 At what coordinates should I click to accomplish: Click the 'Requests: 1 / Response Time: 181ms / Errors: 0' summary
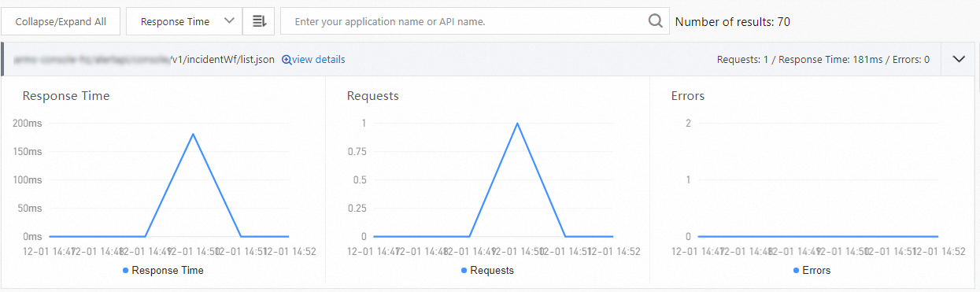point(823,60)
